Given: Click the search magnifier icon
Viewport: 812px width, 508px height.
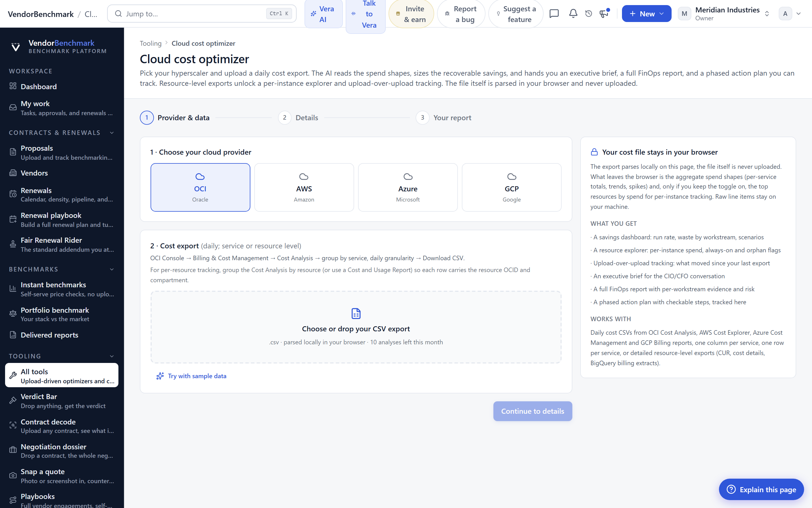Looking at the screenshot, I should (118, 14).
